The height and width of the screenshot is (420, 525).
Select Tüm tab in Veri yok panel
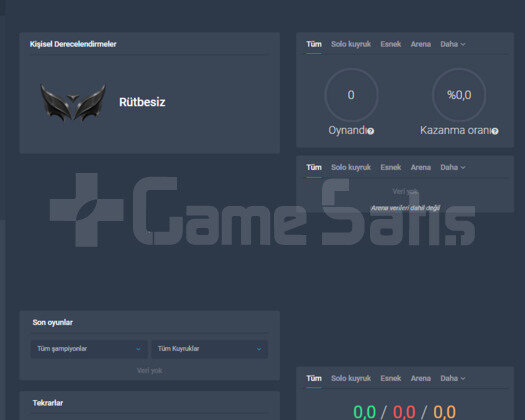(314, 167)
